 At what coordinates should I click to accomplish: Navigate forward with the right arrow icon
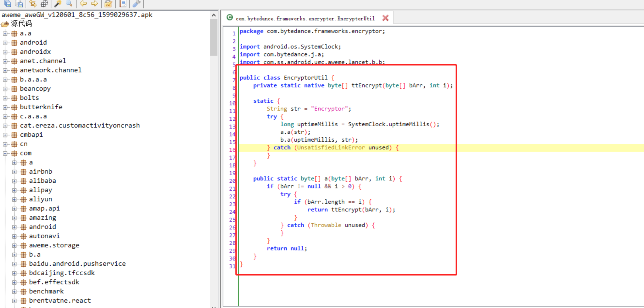coord(94,3)
